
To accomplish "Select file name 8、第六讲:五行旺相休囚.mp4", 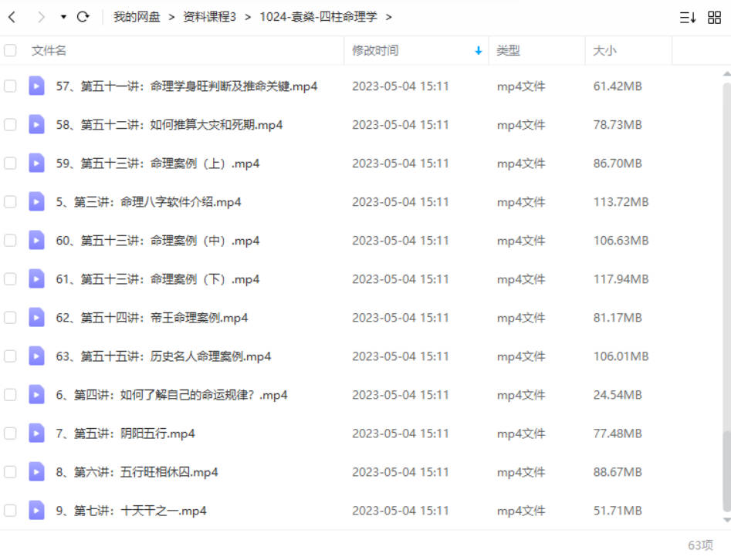I will pyautogui.click(x=137, y=472).
